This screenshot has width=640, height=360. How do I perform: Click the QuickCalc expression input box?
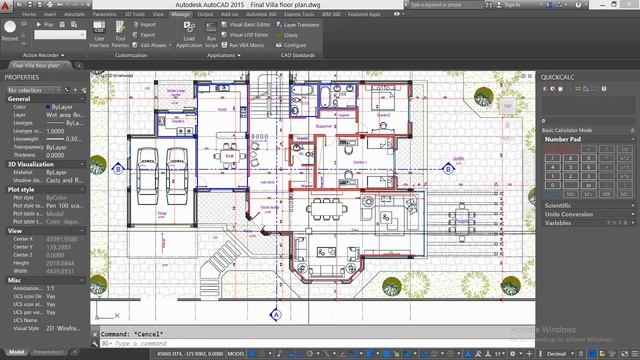(x=589, y=121)
